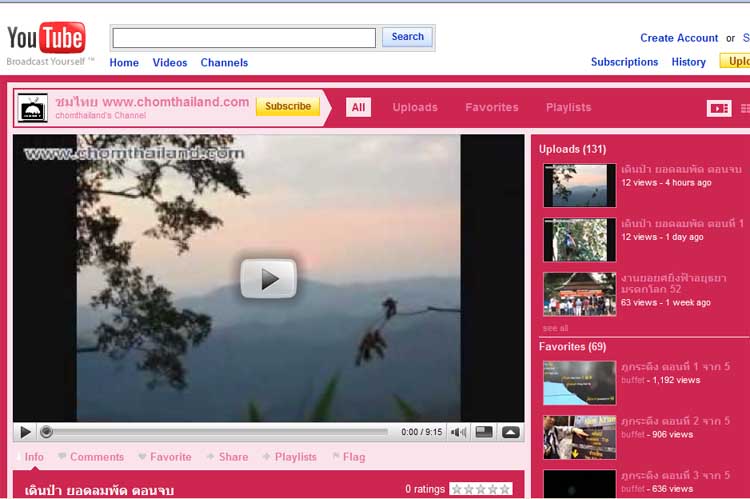Click the small play button in the player bar
Viewport: 750px width, 499px height.
click(25, 432)
